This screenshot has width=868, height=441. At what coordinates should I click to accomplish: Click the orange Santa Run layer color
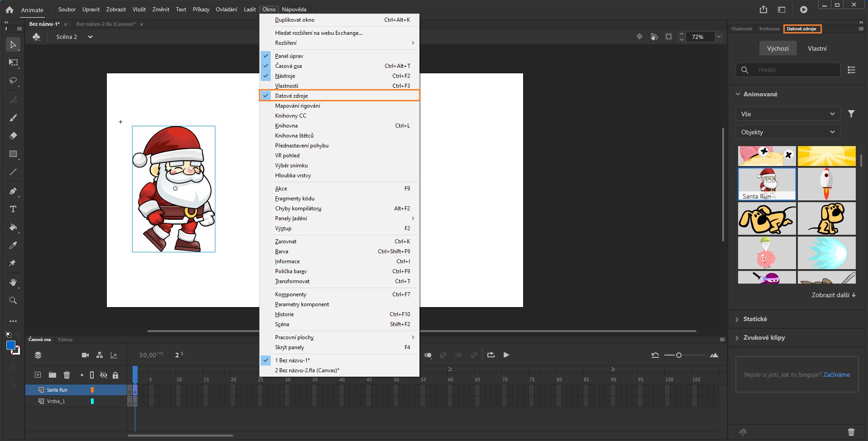click(x=92, y=390)
